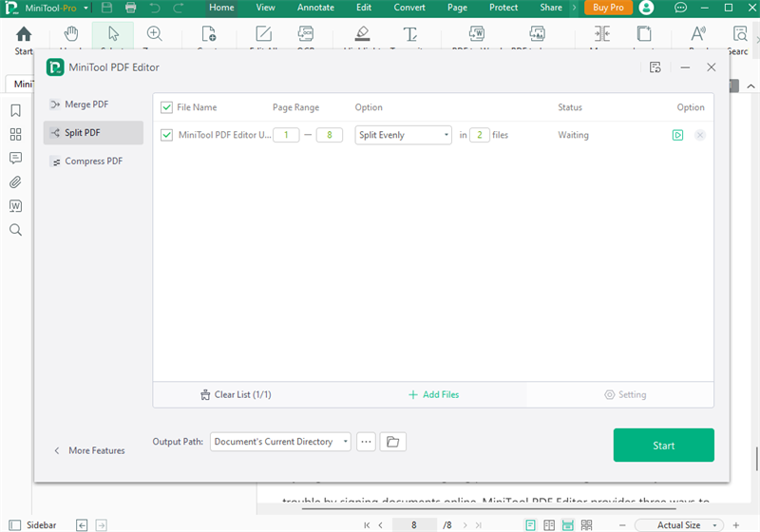Open the Attachments paperclip panel
760x532 pixels.
click(15, 182)
